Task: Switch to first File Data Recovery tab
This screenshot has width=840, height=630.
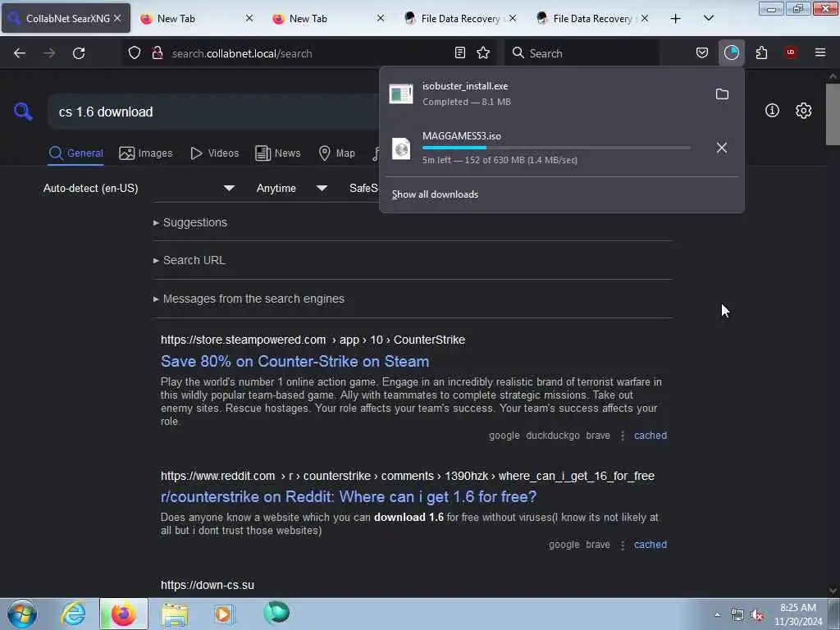Action: 459,19
